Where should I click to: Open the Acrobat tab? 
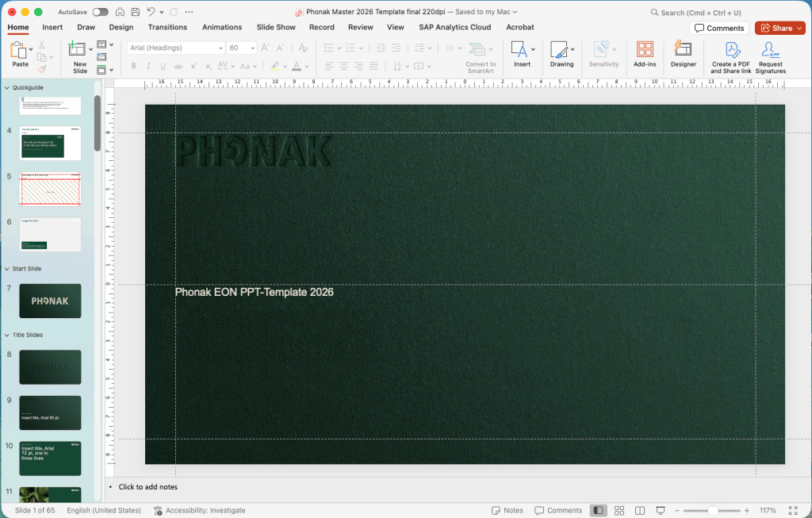point(520,27)
